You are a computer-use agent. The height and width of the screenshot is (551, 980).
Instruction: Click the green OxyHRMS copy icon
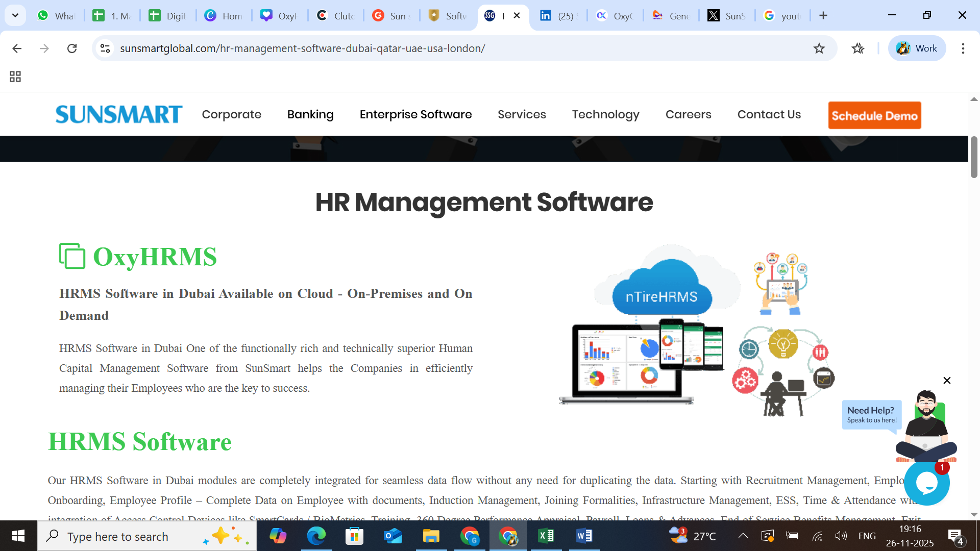[72, 256]
